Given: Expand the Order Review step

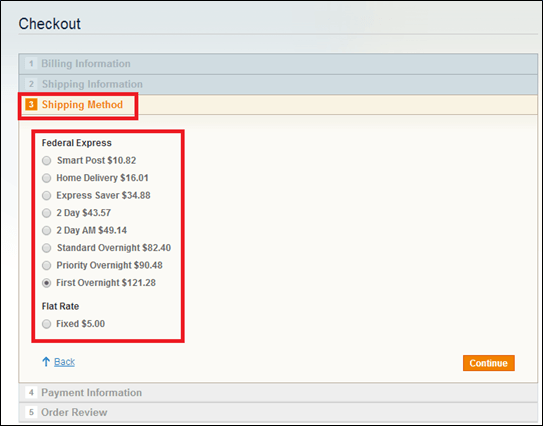Looking at the screenshot, I should pos(278,413).
